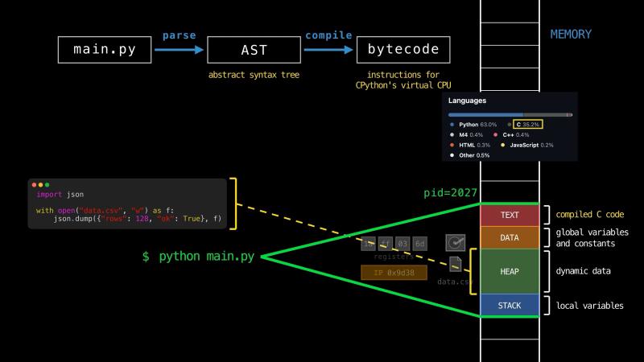Click the Other 0.5% legend entry
Image resolution: width=644 pixels, height=362 pixels.
(470, 155)
